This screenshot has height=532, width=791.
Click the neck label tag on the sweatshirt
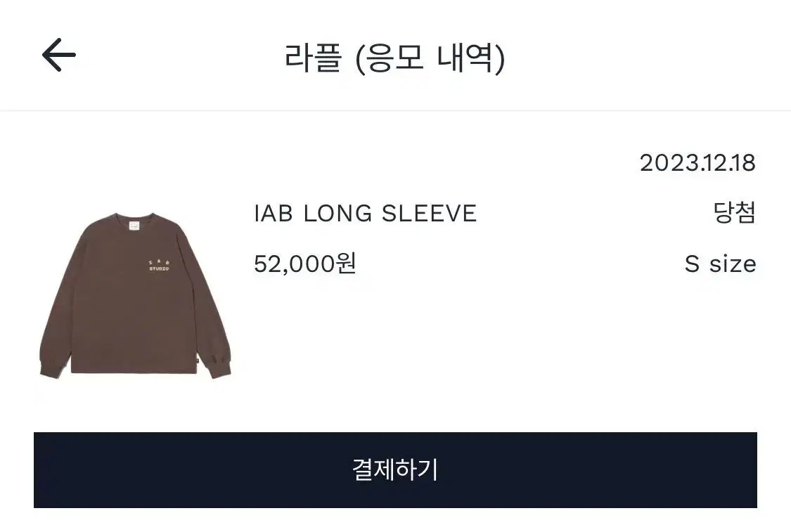coord(134,224)
